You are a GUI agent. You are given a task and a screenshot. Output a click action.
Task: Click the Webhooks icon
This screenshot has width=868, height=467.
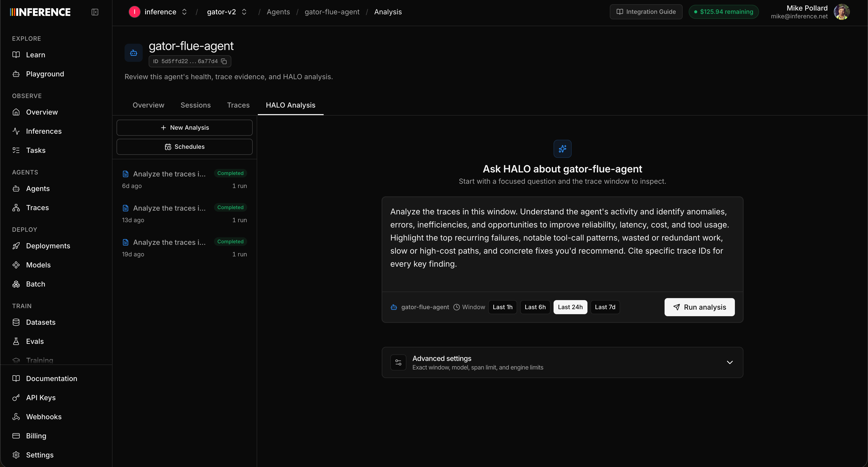pos(16,417)
